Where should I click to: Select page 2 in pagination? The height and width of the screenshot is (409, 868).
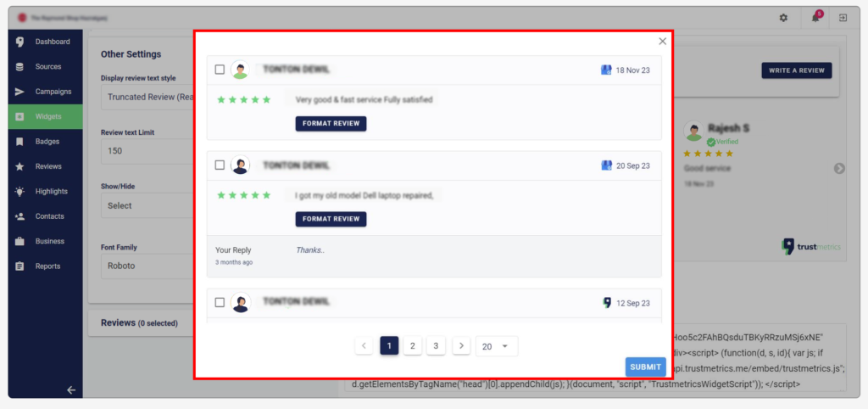coord(413,346)
